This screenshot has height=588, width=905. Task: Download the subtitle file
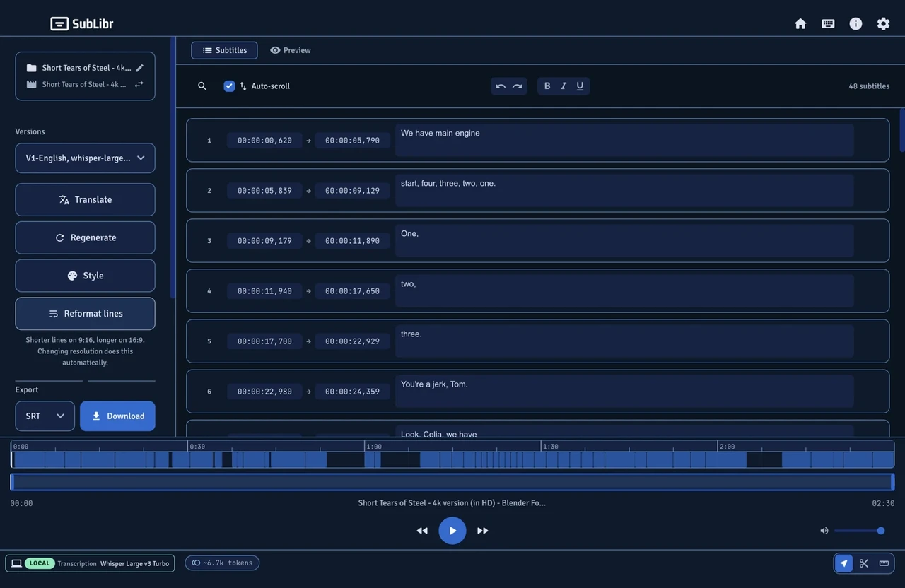point(117,416)
